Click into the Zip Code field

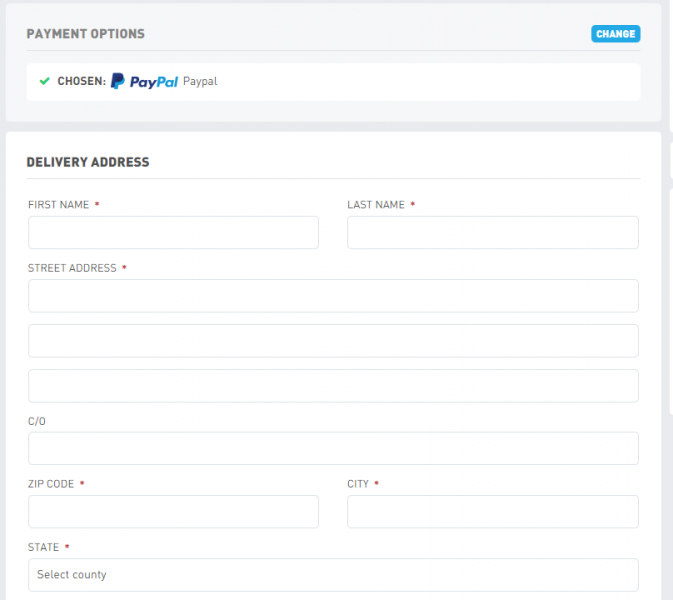(173, 511)
